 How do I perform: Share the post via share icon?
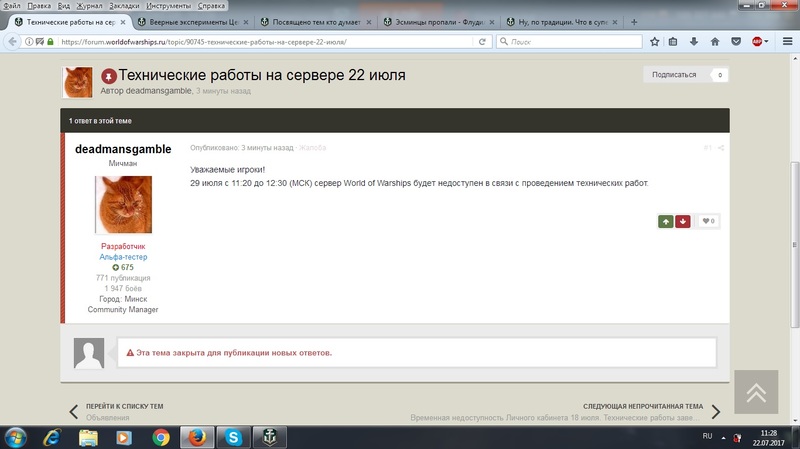tap(721, 148)
